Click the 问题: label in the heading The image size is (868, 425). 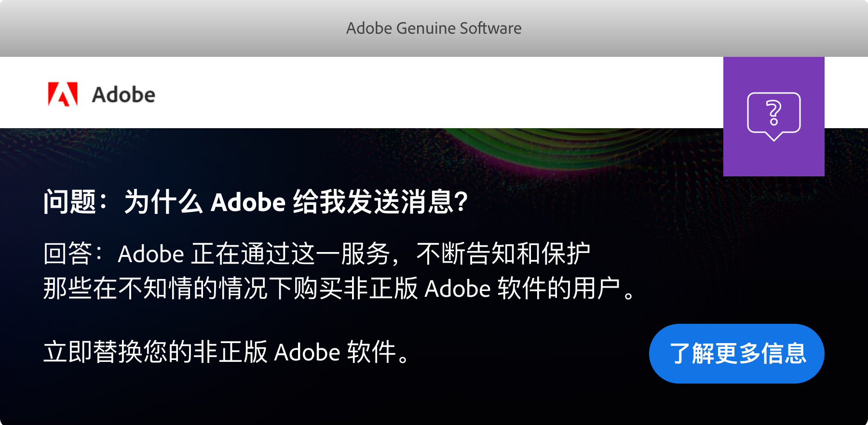(75, 201)
